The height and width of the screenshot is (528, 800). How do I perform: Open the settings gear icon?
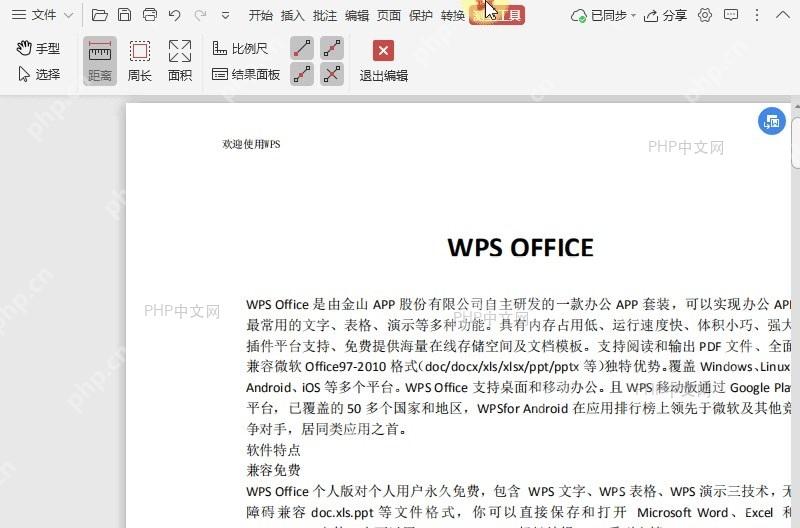[705, 15]
